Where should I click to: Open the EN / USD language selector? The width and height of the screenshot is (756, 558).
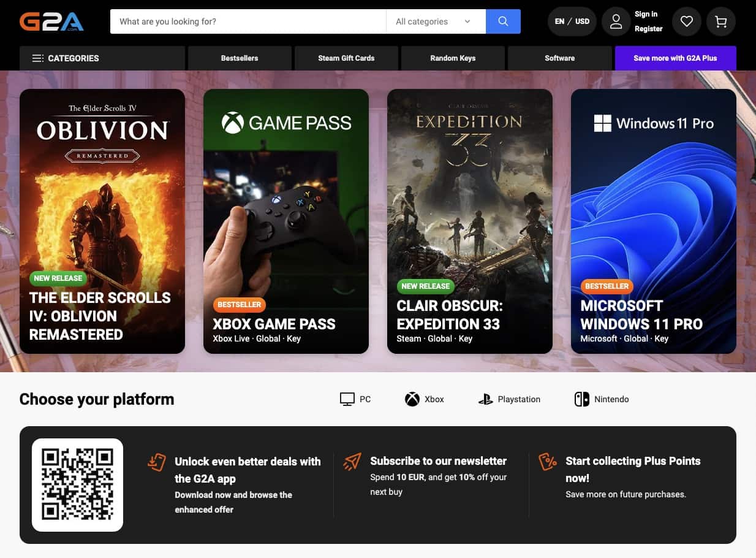click(x=572, y=21)
